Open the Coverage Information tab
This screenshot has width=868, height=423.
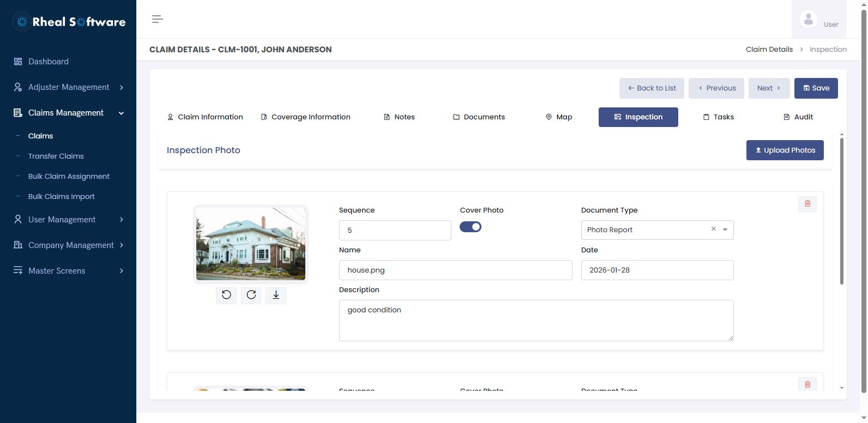[x=305, y=117]
